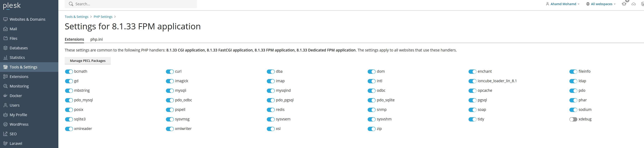Image resolution: width=644 pixels, height=148 pixels.
Task: Click the Statistics bar chart icon
Action: pos(5,57)
